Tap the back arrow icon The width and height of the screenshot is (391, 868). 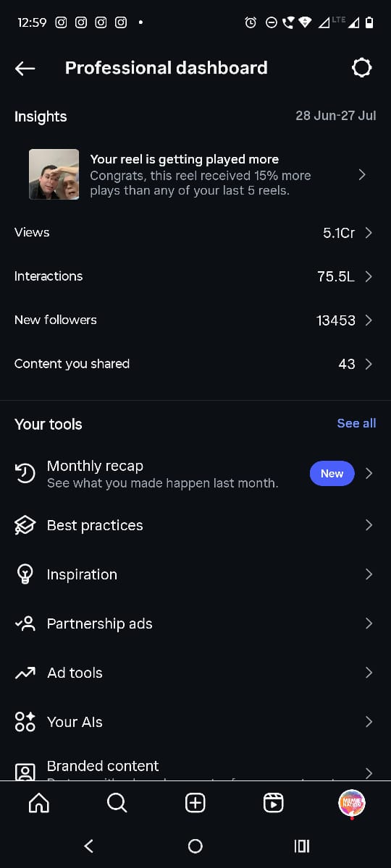tap(25, 68)
